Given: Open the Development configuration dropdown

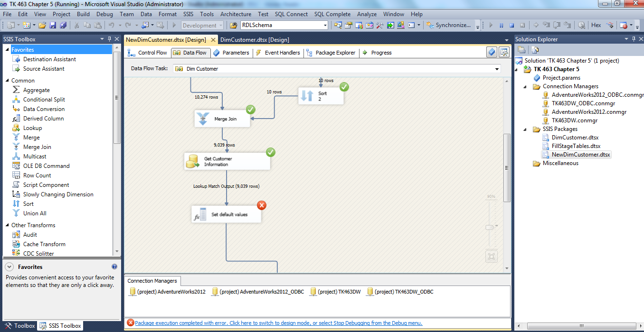Looking at the screenshot, I should tap(220, 26).
